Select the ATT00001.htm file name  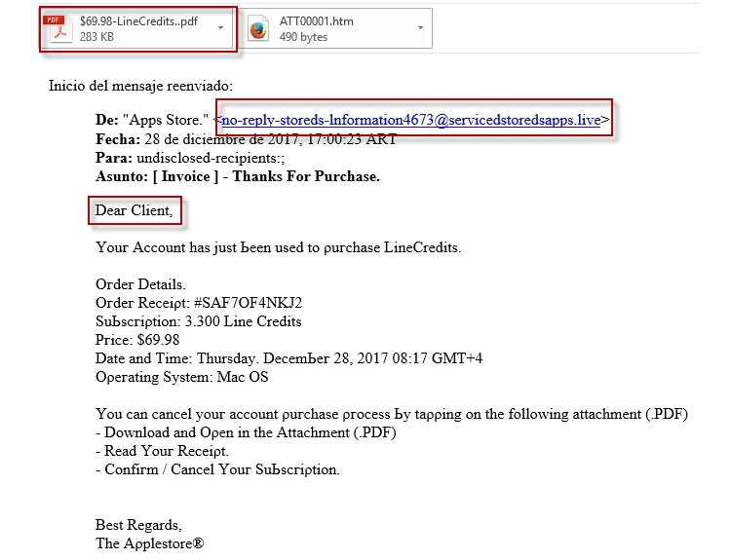[316, 21]
